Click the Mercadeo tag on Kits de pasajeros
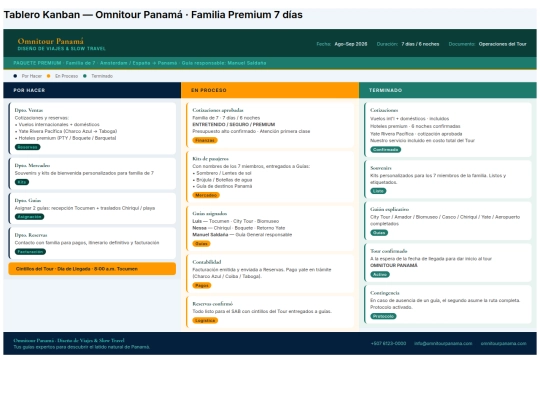Viewport: 540px width, 405px height. click(x=206, y=195)
